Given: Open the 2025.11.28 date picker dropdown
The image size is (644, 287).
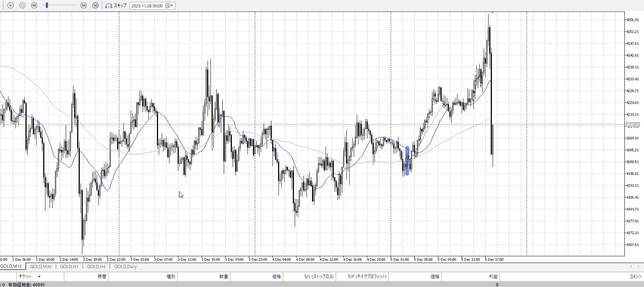Looking at the screenshot, I should 170,6.
